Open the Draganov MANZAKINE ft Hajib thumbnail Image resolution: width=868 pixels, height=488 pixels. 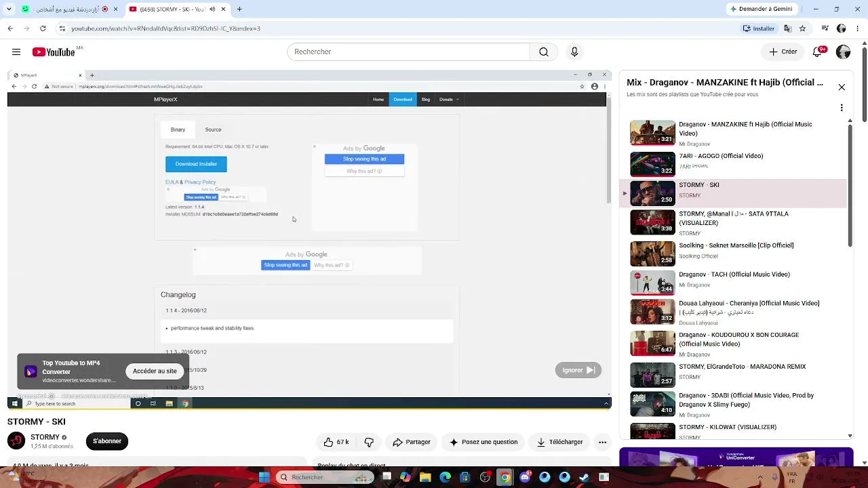652,133
